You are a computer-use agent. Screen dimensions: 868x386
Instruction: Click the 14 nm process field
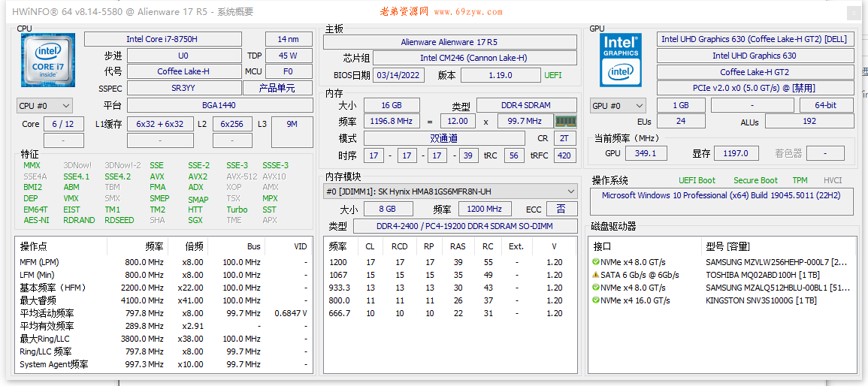click(289, 39)
